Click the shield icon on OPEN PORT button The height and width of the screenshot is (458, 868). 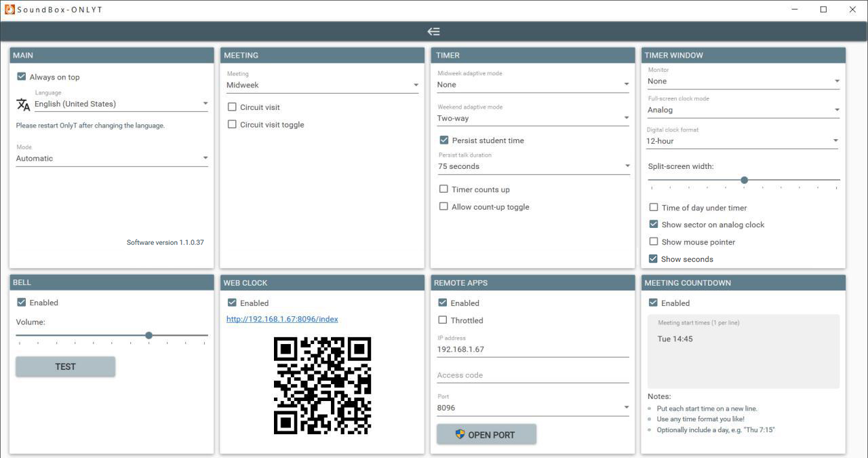click(459, 434)
